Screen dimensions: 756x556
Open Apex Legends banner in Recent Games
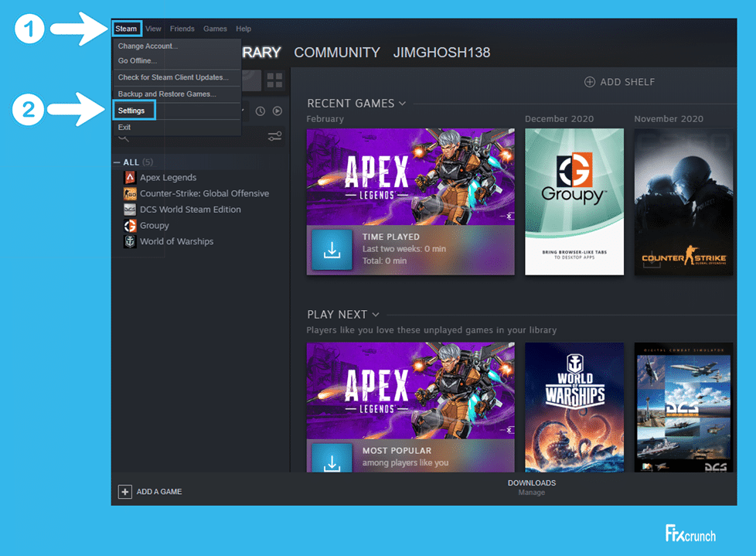coord(410,176)
